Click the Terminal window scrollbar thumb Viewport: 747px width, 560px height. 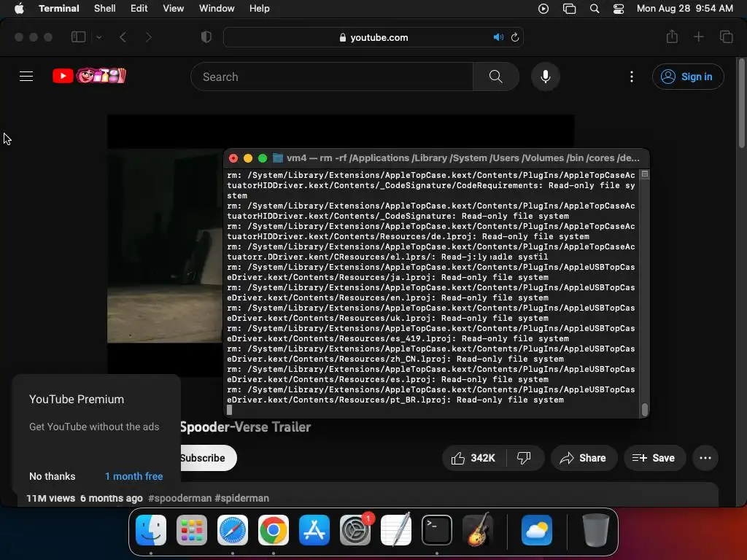[x=645, y=410]
